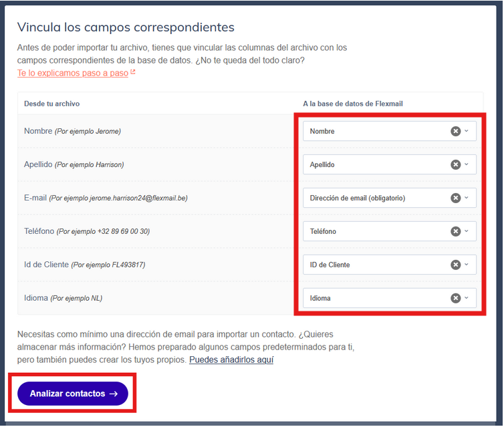Expand the Idioma dropdown chevron
This screenshot has width=504, height=427.
[467, 298]
